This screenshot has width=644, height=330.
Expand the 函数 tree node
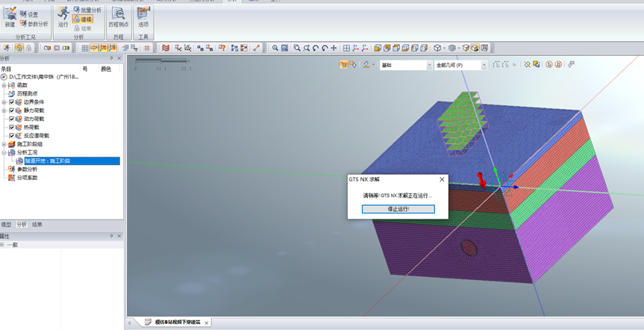(x=4, y=85)
